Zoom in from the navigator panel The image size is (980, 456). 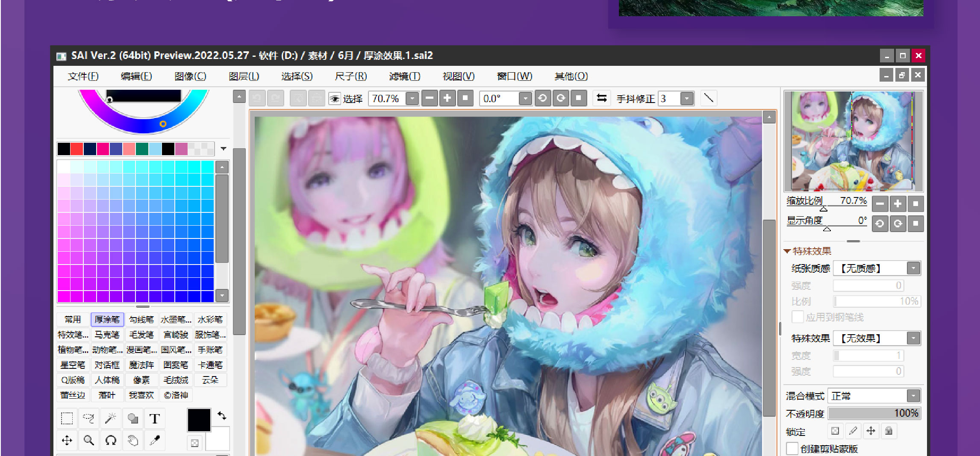click(x=898, y=204)
